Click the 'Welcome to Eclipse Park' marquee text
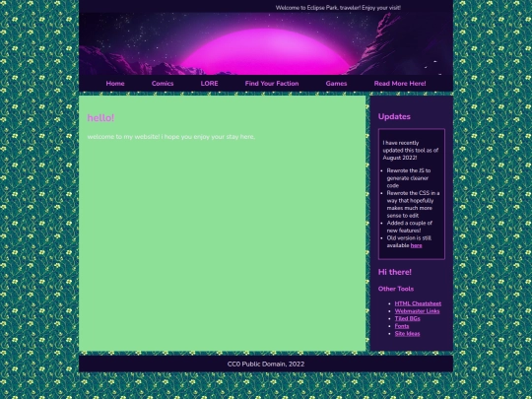 (x=338, y=8)
